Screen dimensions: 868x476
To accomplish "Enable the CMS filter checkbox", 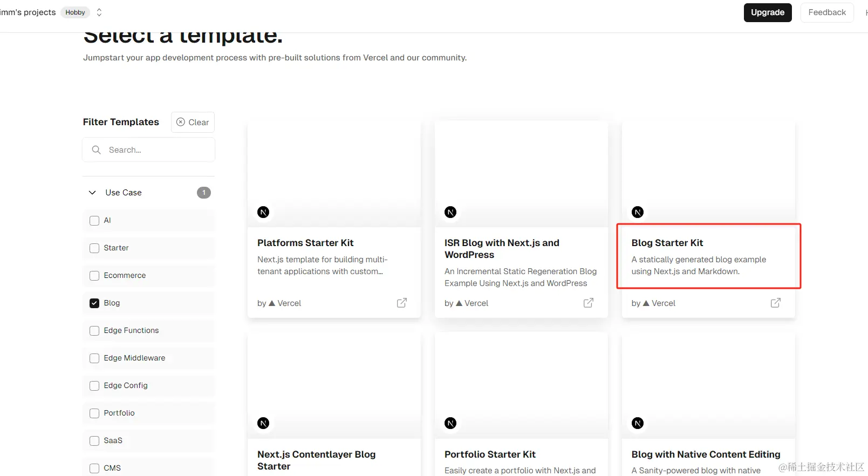I will (94, 468).
